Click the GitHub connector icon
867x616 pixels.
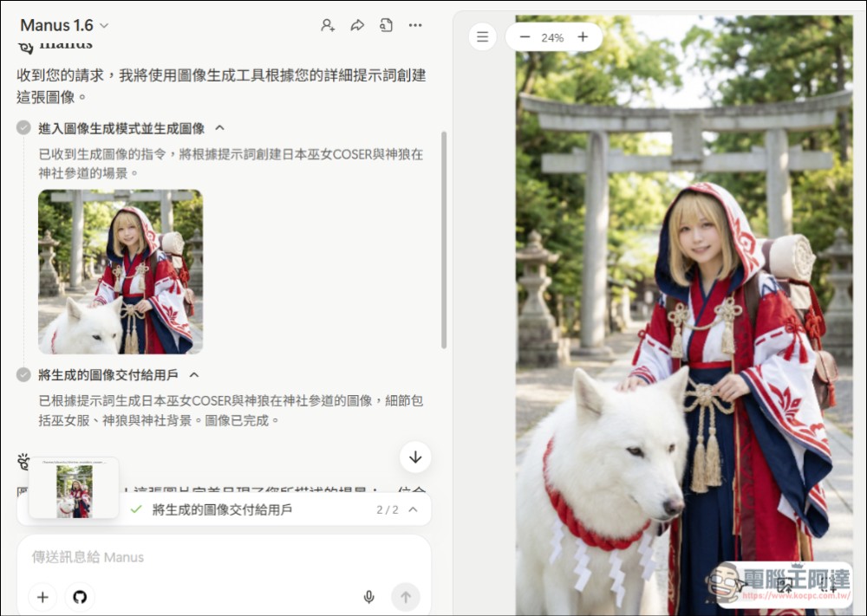coord(80,597)
